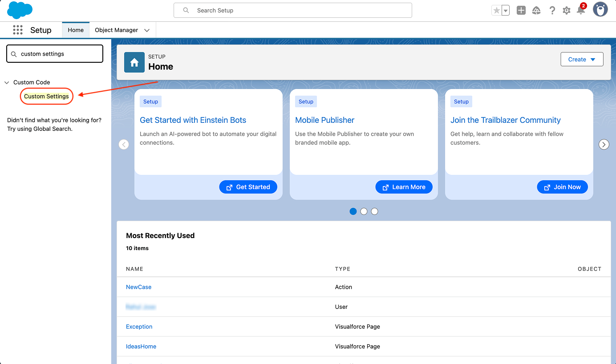This screenshot has height=364, width=616.
Task: Open Custom Settings in the sidebar
Action: (46, 96)
